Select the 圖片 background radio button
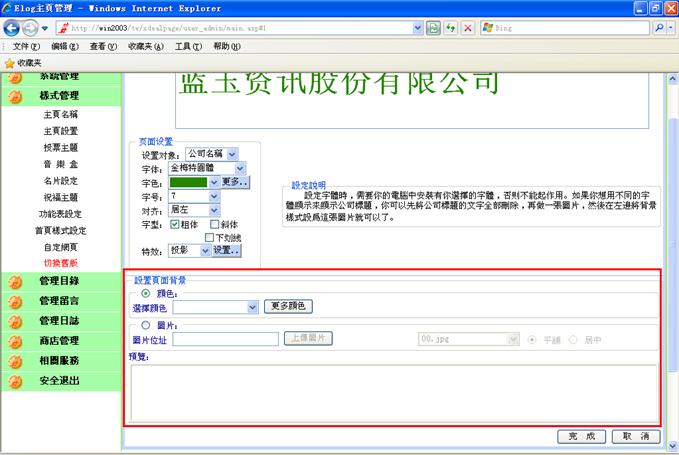 point(147,324)
